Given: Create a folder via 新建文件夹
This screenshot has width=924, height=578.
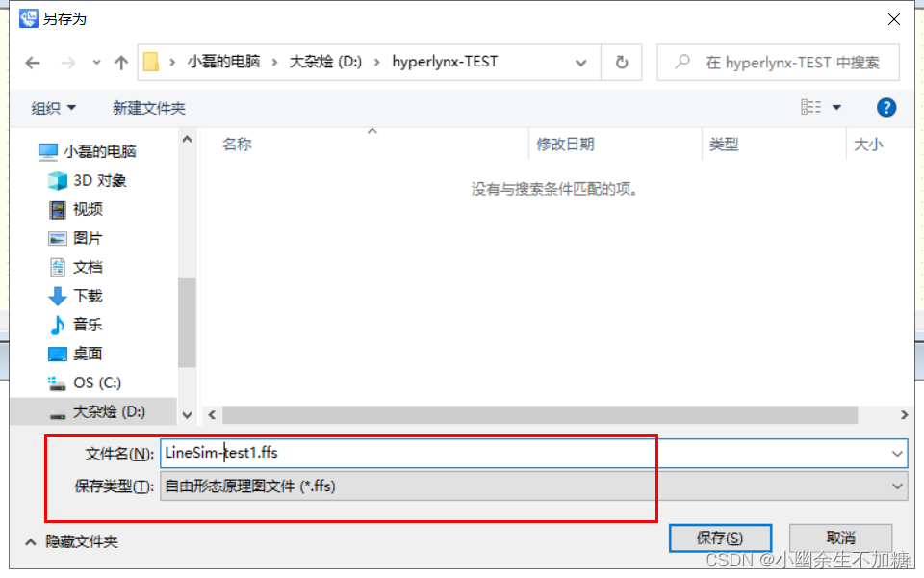Looking at the screenshot, I should [148, 107].
